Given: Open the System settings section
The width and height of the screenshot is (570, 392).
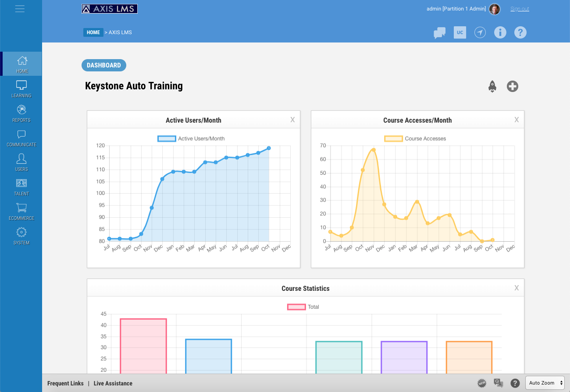Looking at the screenshot, I should [x=21, y=236].
